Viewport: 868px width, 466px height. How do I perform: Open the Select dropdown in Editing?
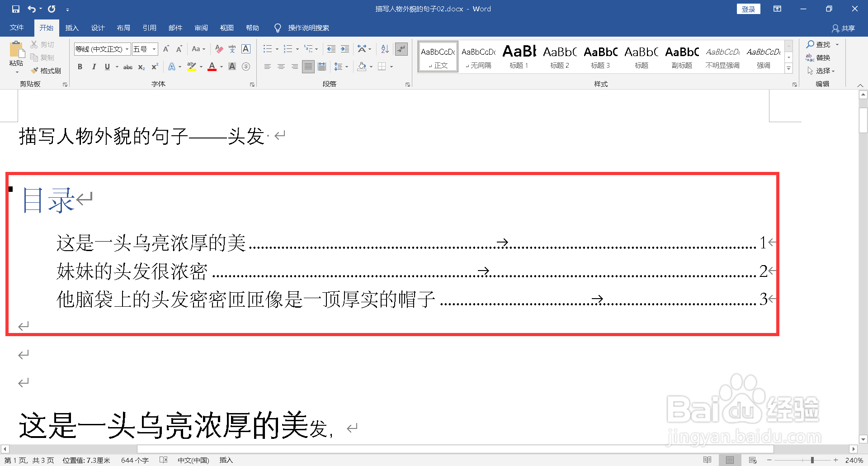coord(821,71)
